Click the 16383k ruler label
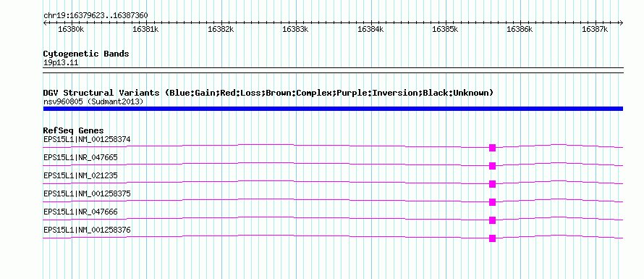This screenshot has height=279, width=644. point(295,29)
